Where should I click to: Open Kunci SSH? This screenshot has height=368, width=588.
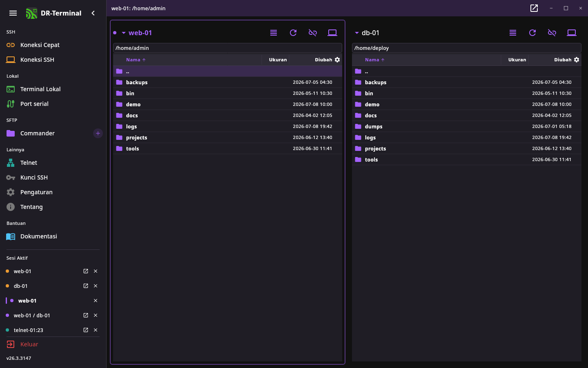[53, 177]
